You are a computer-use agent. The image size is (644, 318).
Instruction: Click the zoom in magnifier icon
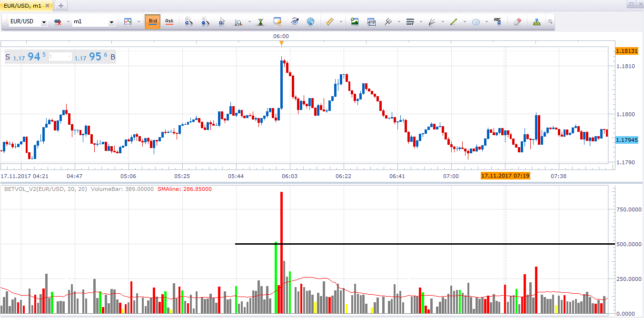click(189, 21)
